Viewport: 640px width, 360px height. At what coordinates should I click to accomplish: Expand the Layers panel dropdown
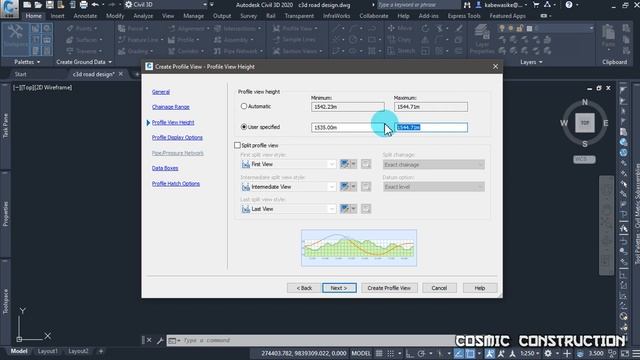[x=531, y=62]
